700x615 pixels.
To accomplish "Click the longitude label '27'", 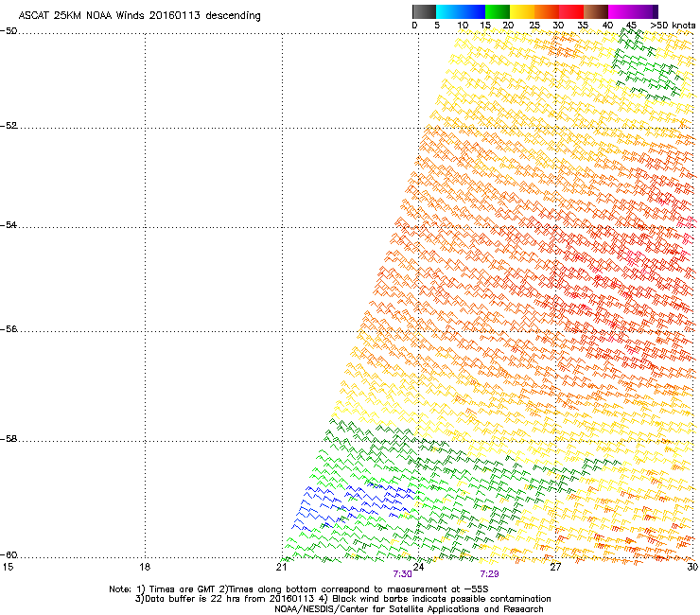I will pyautogui.click(x=555, y=567).
